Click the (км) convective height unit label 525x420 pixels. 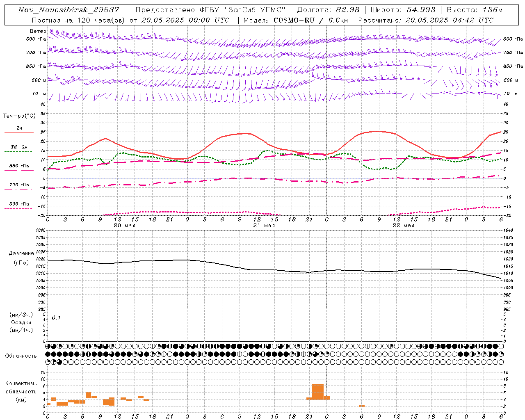coord(21,399)
